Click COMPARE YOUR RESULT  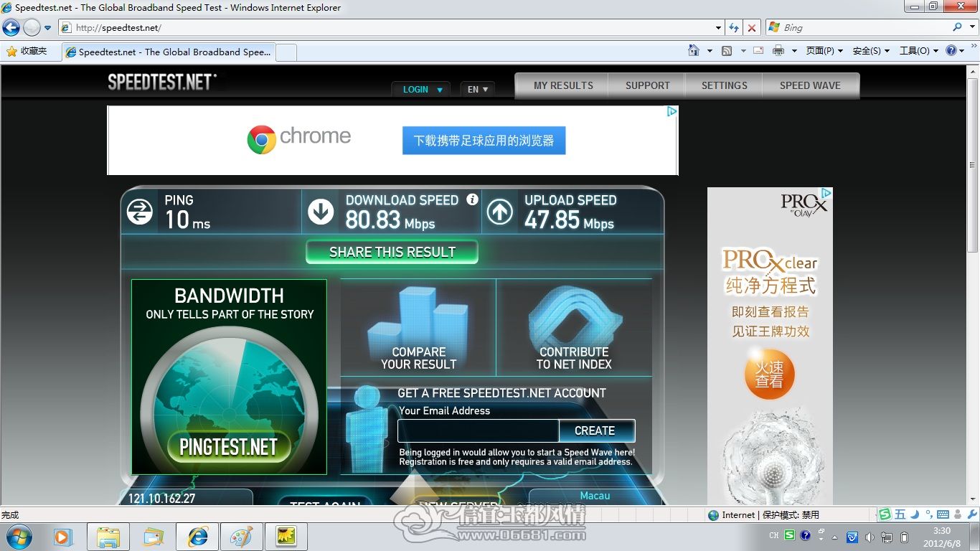click(x=418, y=328)
